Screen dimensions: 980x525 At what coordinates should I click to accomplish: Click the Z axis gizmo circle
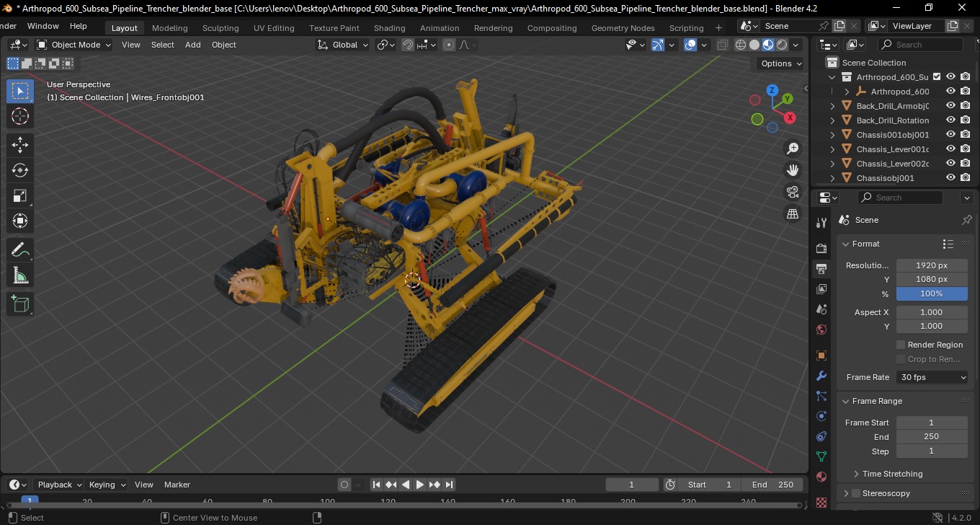(772, 90)
